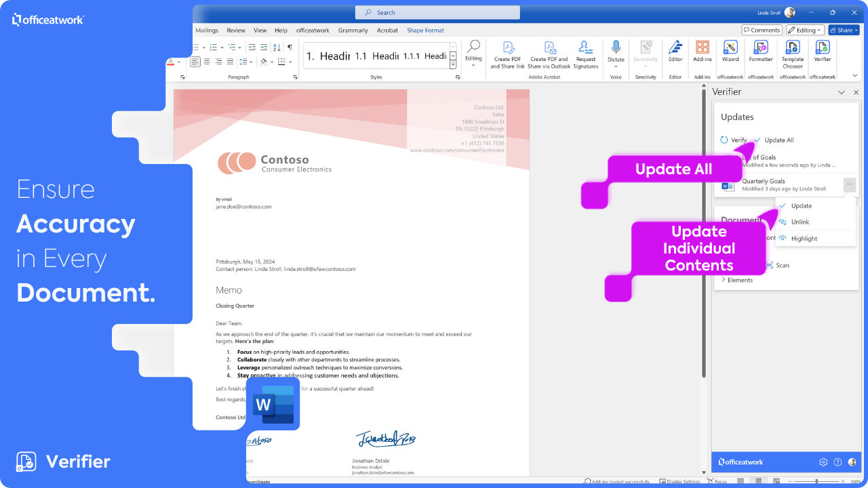This screenshot has width=868, height=488.
Task: Switch to the Mailings tab
Action: (207, 30)
